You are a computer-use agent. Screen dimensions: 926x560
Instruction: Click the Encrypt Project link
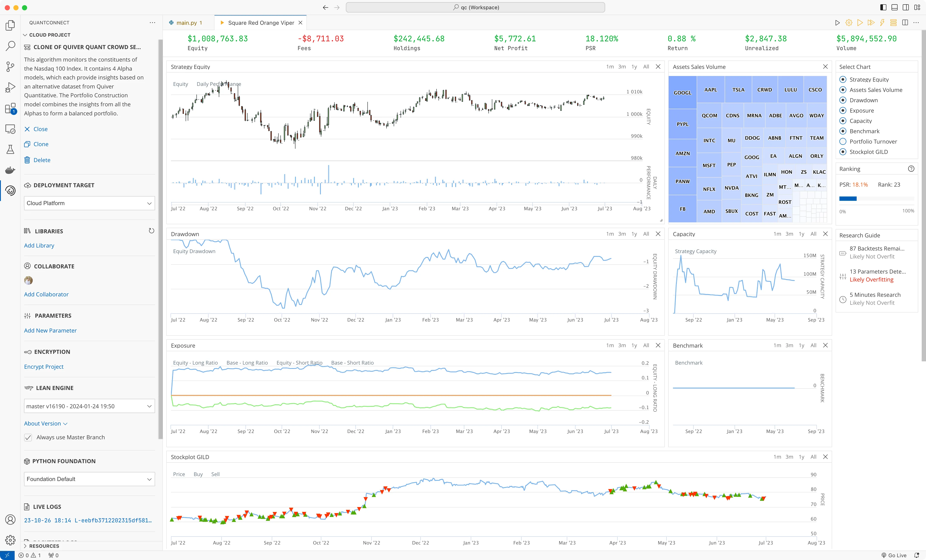click(44, 367)
